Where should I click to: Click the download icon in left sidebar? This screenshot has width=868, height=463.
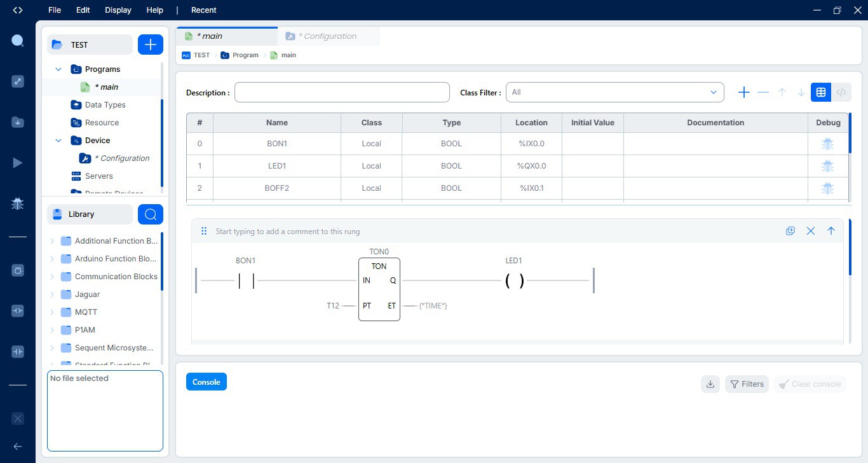(x=18, y=122)
